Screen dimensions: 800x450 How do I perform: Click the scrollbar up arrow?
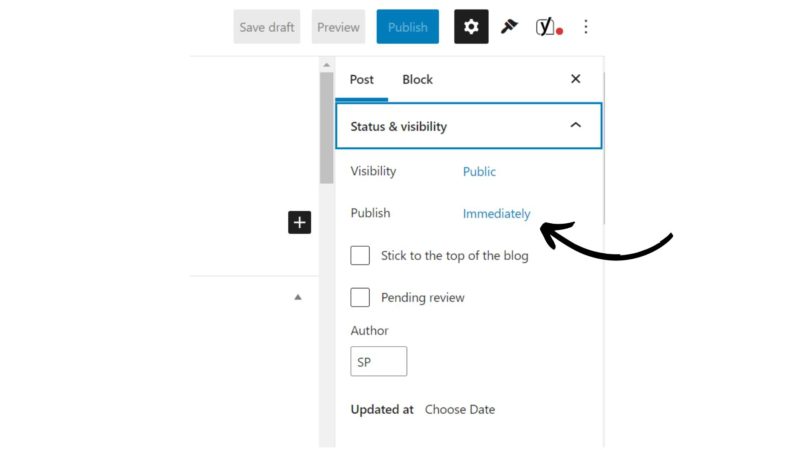pos(327,65)
